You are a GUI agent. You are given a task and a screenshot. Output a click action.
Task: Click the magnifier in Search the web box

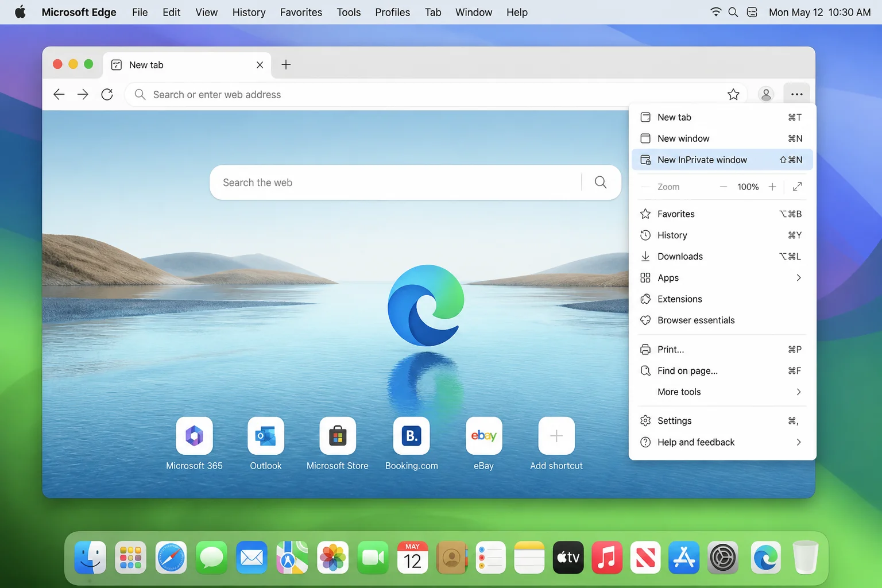[601, 182]
